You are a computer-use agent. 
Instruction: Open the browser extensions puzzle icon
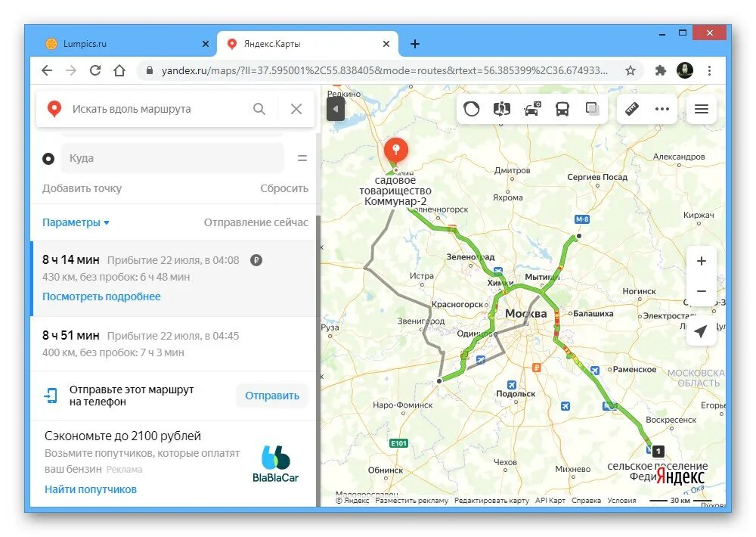[x=660, y=70]
